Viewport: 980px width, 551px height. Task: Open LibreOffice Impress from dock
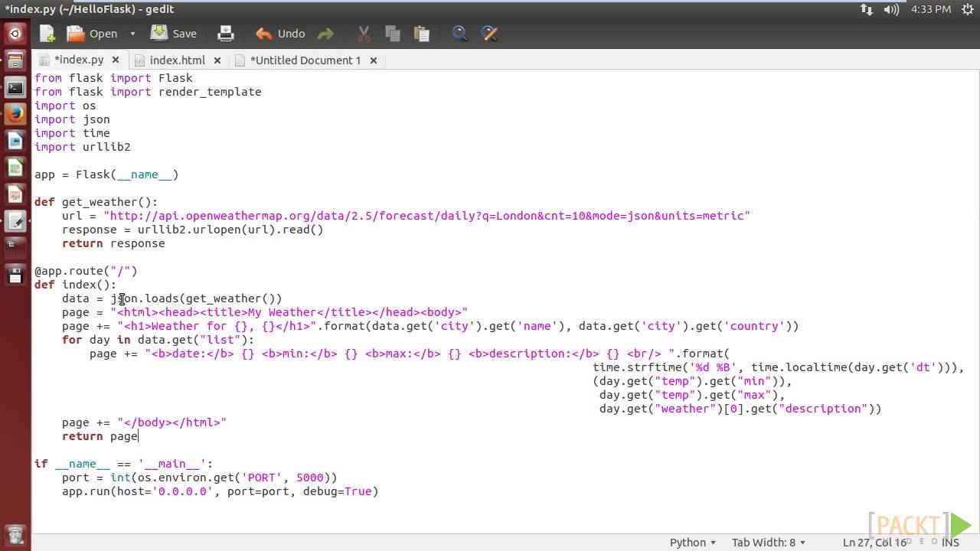click(15, 194)
